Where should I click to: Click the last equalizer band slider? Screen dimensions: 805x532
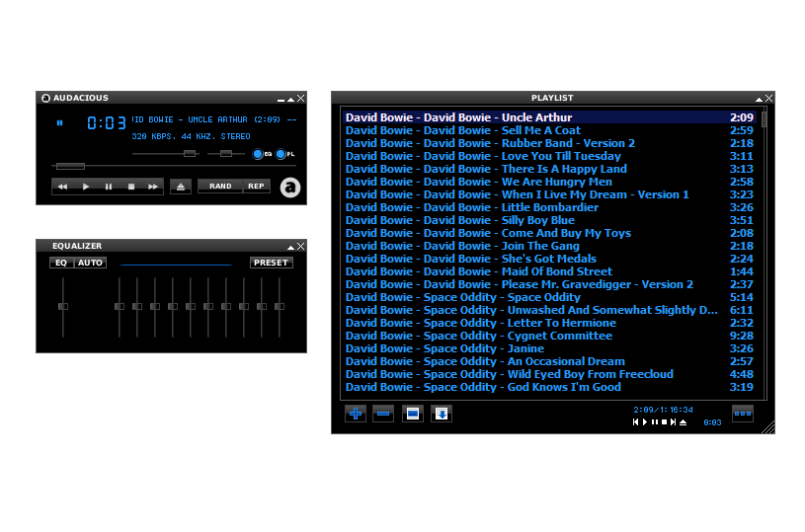(280, 307)
